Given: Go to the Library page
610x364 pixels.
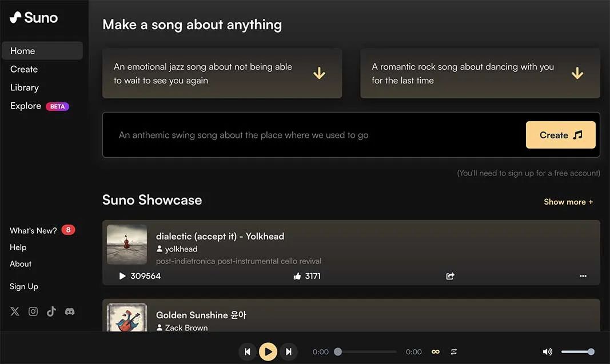Looking at the screenshot, I should tap(25, 87).
